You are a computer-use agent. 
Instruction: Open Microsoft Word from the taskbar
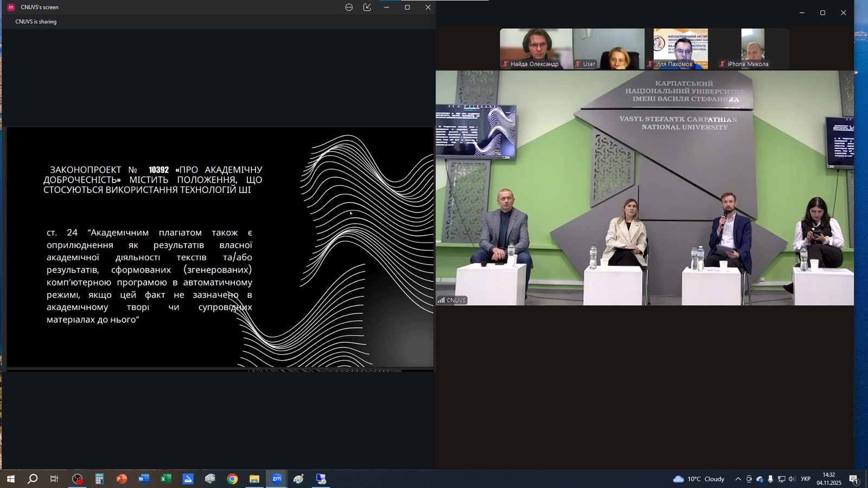coord(143,479)
